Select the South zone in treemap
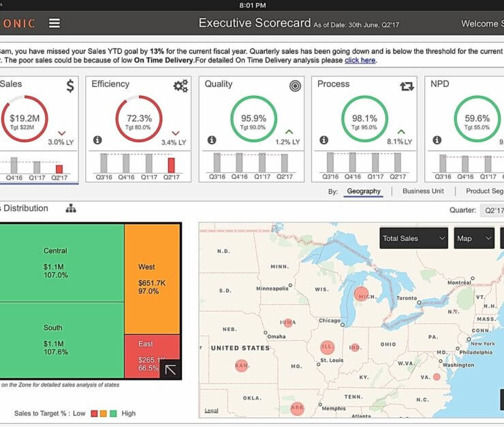 click(61, 340)
